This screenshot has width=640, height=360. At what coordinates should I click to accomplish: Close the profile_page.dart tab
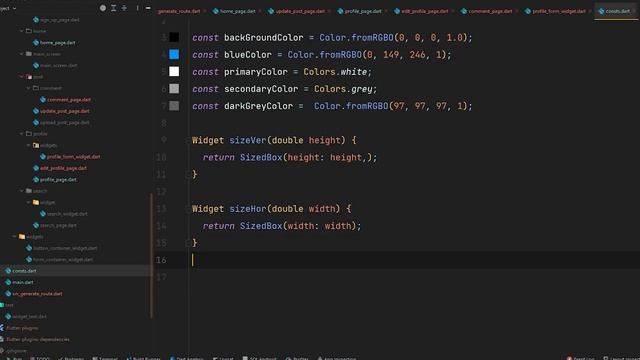pyautogui.click(x=386, y=11)
